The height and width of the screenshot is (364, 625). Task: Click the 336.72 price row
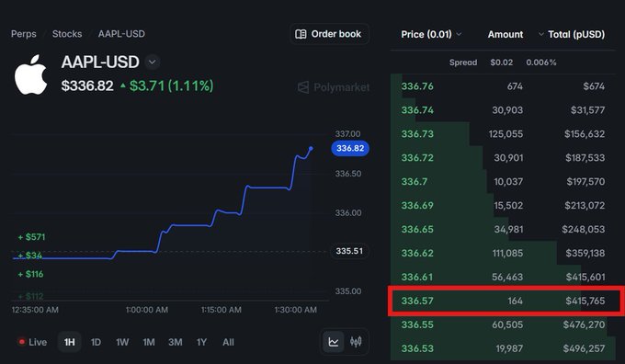503,158
